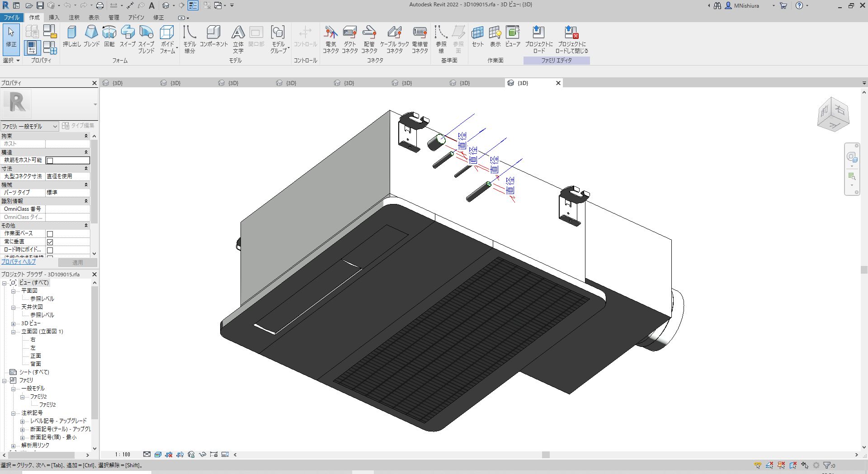Open the 立体文字 (Model Text) tool

[238, 39]
